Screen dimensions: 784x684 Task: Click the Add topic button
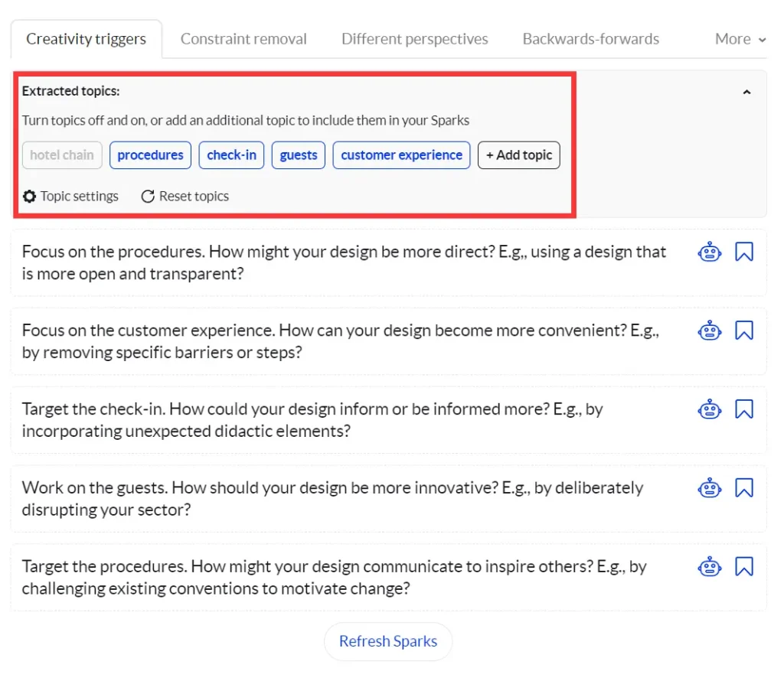click(x=519, y=155)
